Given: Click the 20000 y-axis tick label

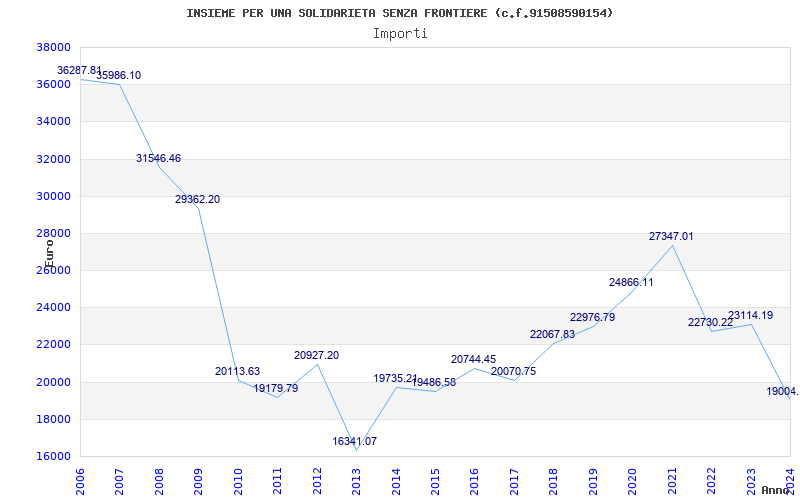Looking at the screenshot, I should (53, 382).
